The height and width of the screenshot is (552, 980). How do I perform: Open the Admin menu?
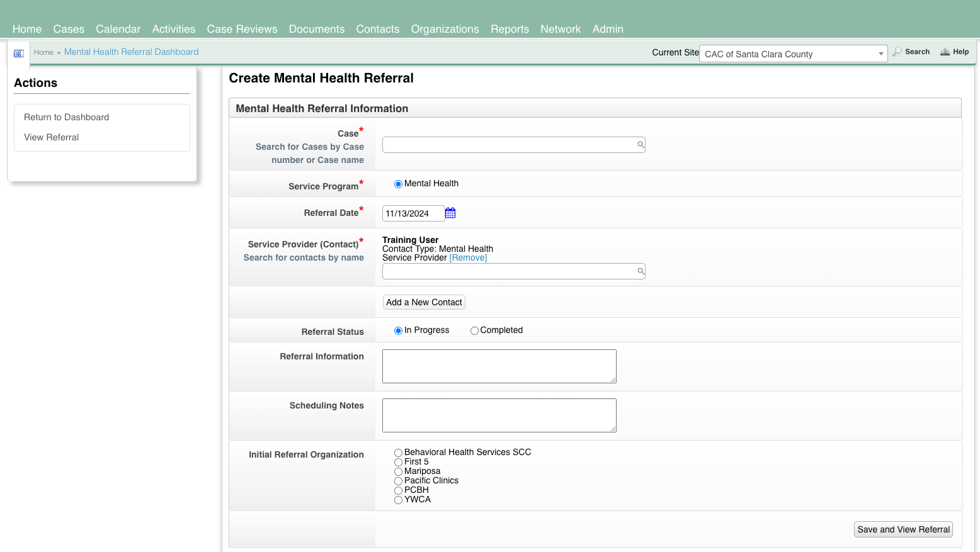(608, 29)
